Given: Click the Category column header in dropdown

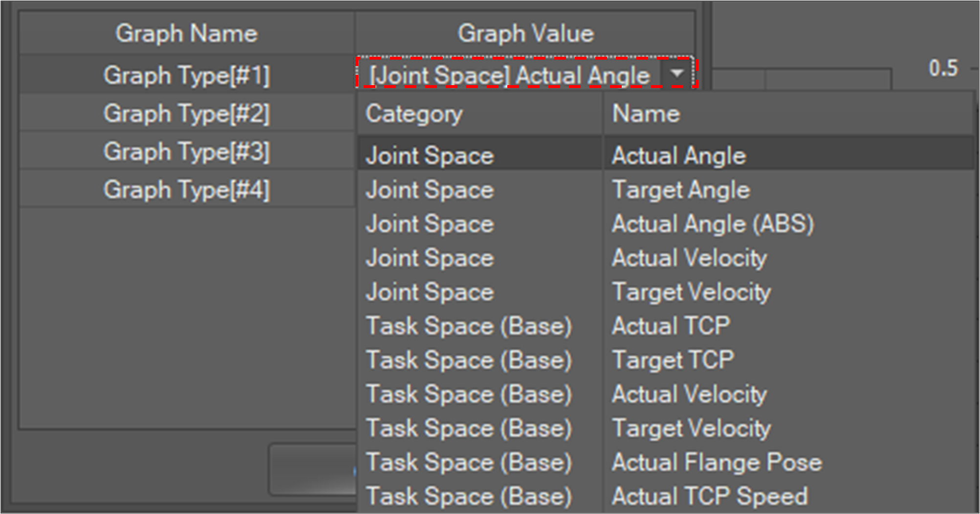Looking at the screenshot, I should 414,114.
